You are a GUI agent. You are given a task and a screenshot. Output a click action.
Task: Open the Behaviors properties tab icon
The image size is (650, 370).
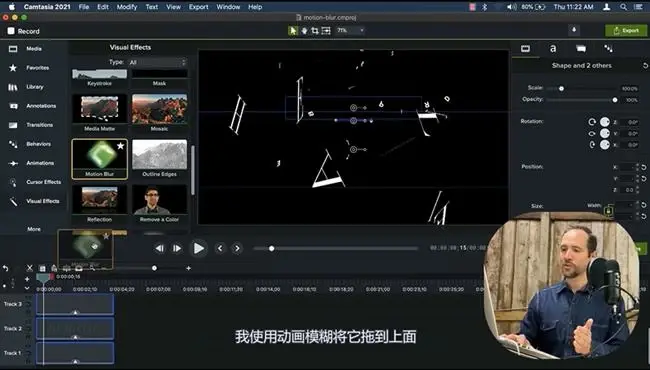tap(608, 49)
